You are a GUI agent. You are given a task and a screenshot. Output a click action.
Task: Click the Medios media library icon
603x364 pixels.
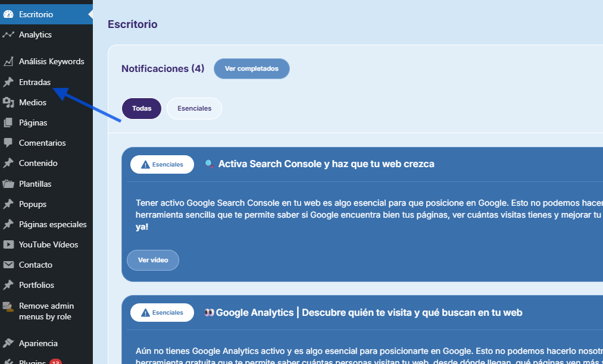tap(8, 102)
